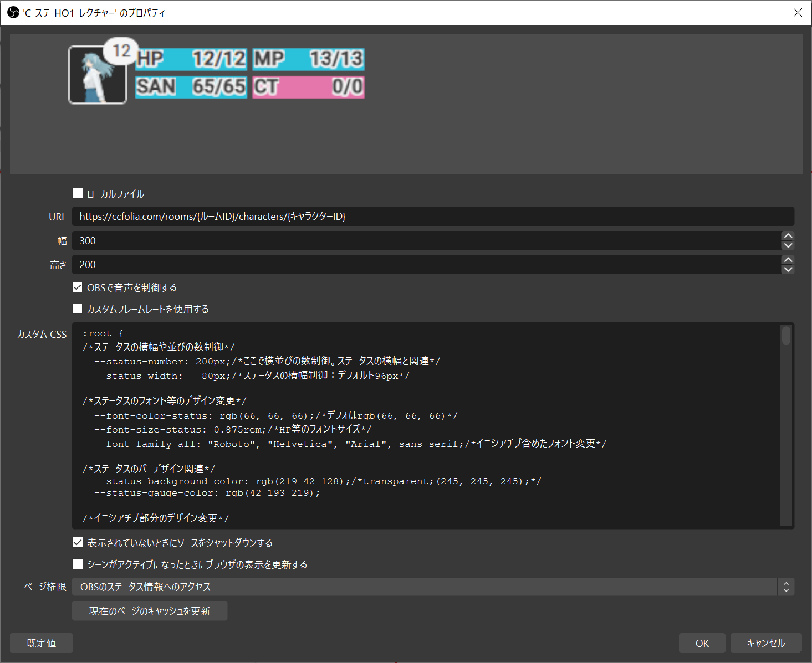The image size is (812, 663).
Task: Click the OBS logo in the title bar
Action: coord(12,12)
